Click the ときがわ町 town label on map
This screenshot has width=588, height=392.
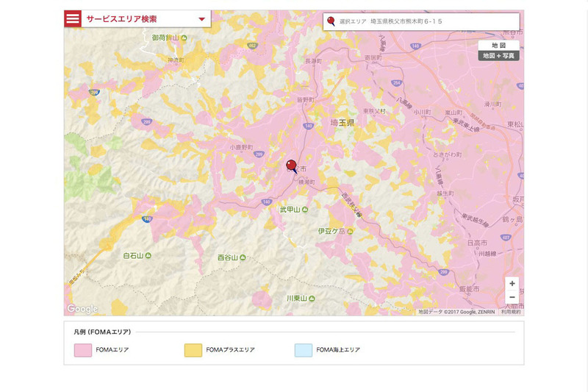448,154
